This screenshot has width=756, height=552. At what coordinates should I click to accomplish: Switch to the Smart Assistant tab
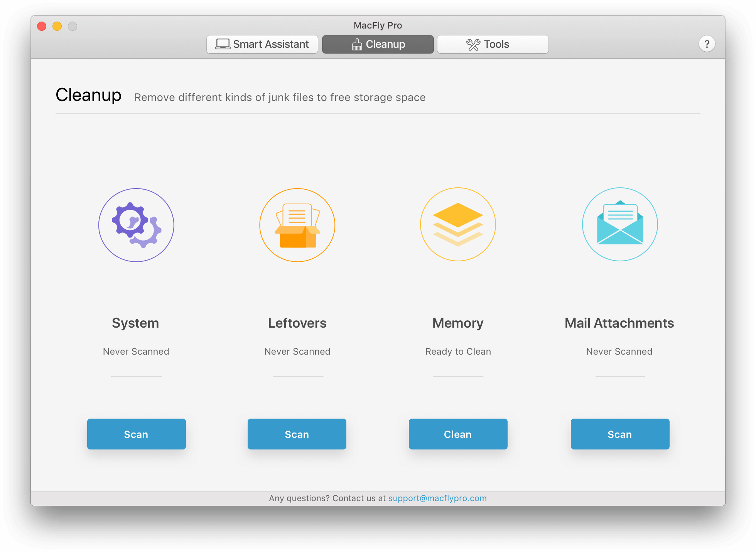pos(262,44)
